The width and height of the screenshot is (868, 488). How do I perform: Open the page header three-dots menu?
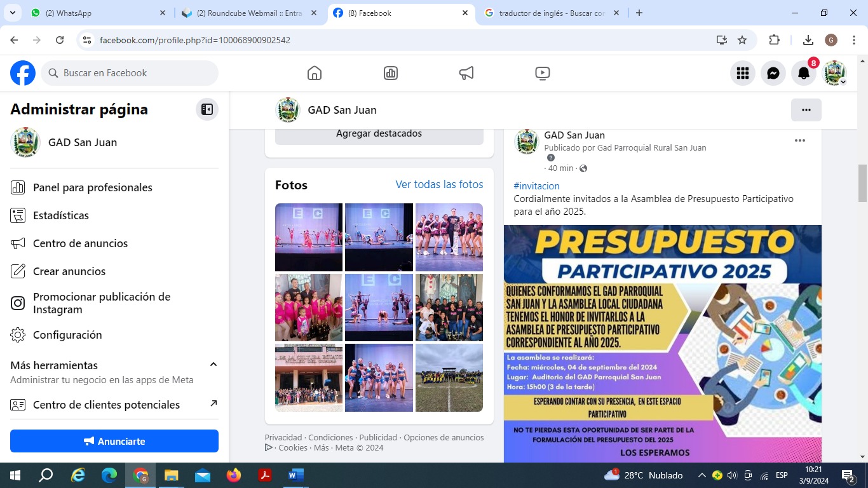click(x=806, y=110)
